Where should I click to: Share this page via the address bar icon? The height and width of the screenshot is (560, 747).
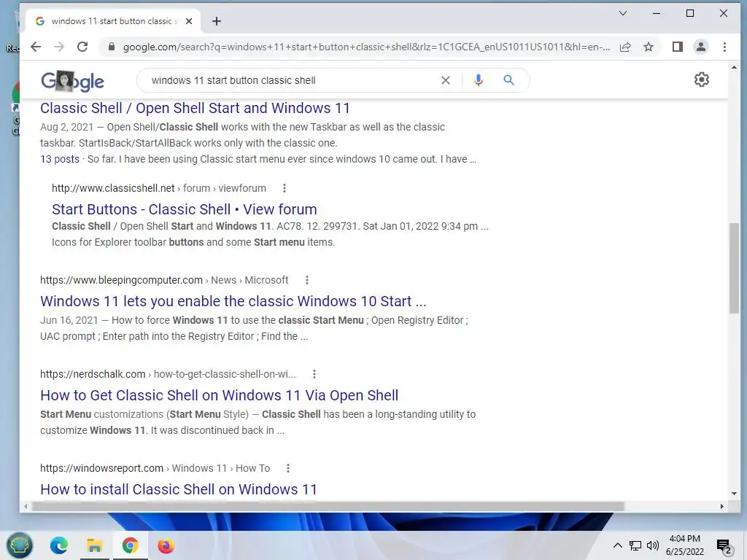point(625,47)
